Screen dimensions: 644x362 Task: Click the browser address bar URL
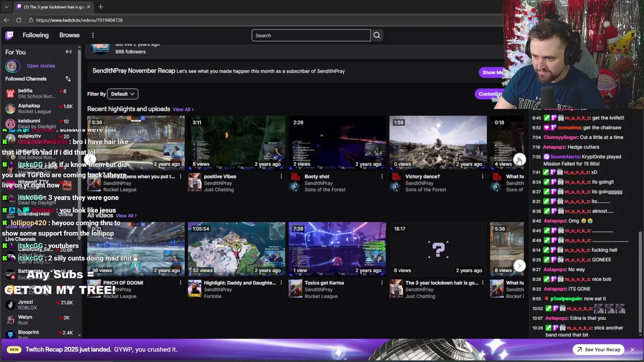tap(79, 20)
